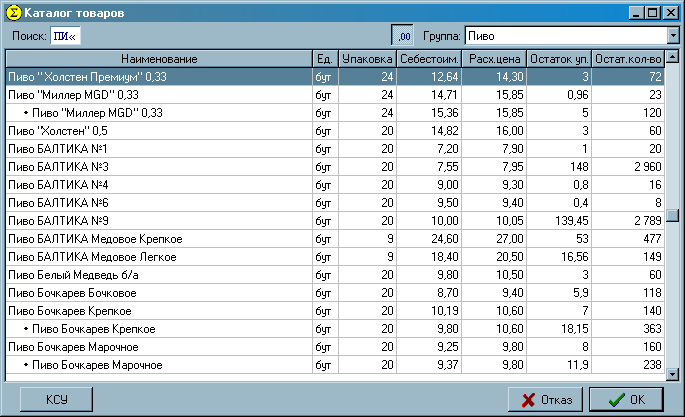Sort by the Наименование column header
This screenshot has width=685, height=417.
(x=159, y=59)
